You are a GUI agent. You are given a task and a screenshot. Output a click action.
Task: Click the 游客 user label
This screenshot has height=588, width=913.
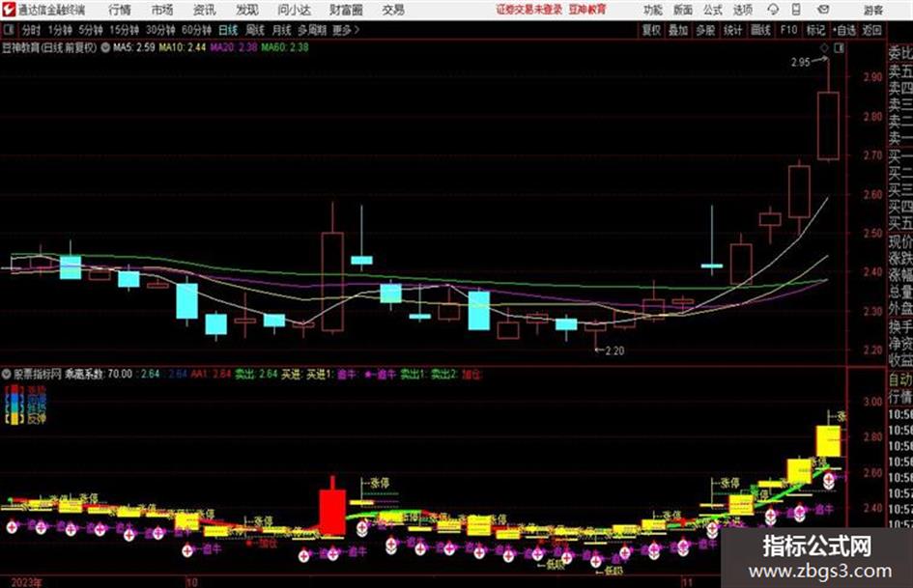tap(872, 10)
